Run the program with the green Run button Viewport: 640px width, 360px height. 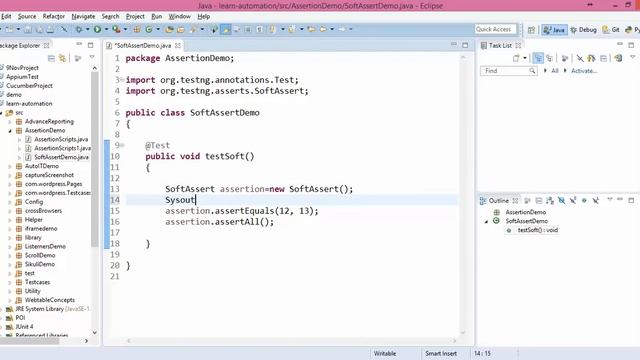click(x=97, y=29)
